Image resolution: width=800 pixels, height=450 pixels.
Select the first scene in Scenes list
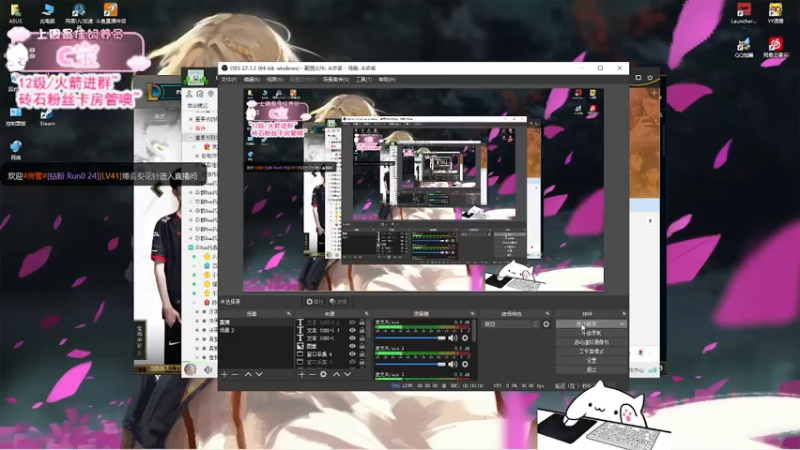pos(256,322)
